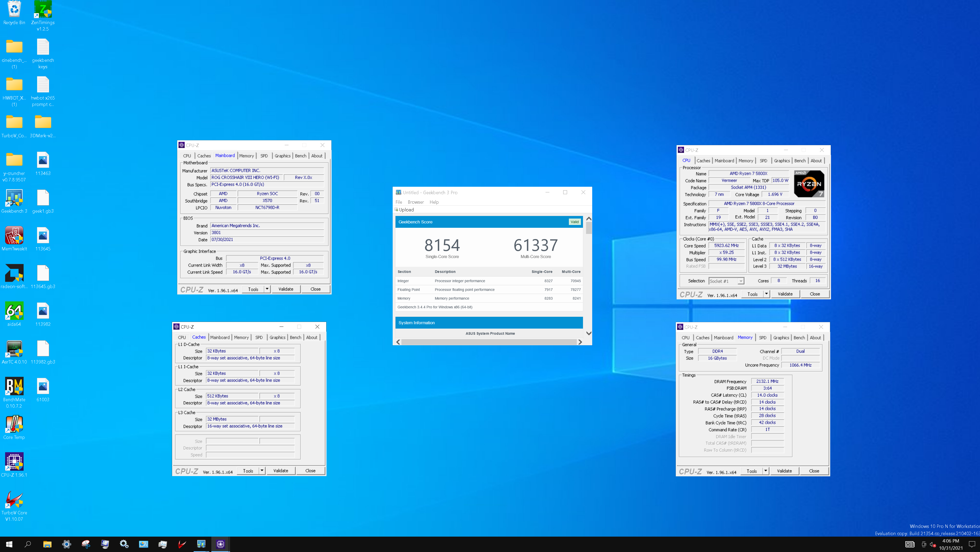Open the ZenTimings desktop shortcut
Screen dimensions: 980x552
43,15
